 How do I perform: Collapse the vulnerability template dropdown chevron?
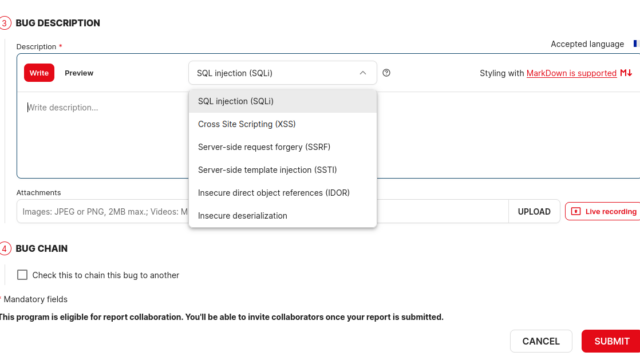363,73
